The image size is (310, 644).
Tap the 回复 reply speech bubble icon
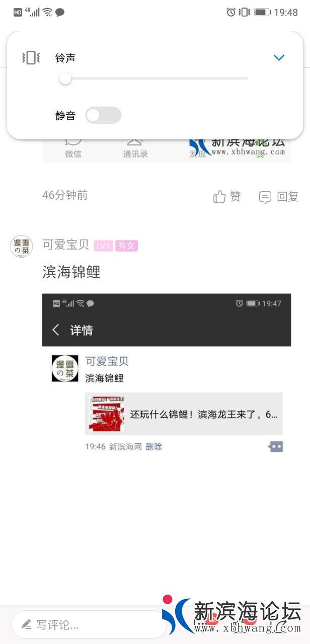click(265, 197)
